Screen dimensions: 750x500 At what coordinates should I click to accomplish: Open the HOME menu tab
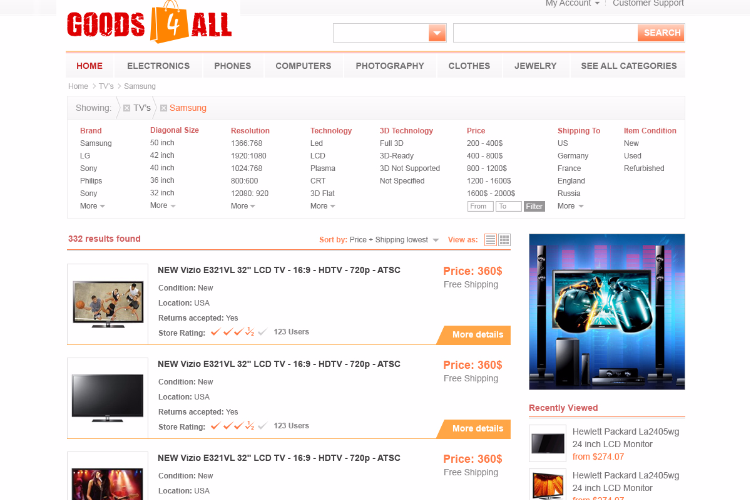click(89, 66)
